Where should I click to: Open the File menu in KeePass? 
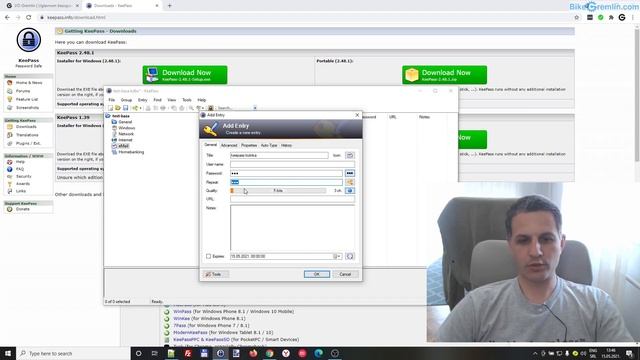pos(111,100)
